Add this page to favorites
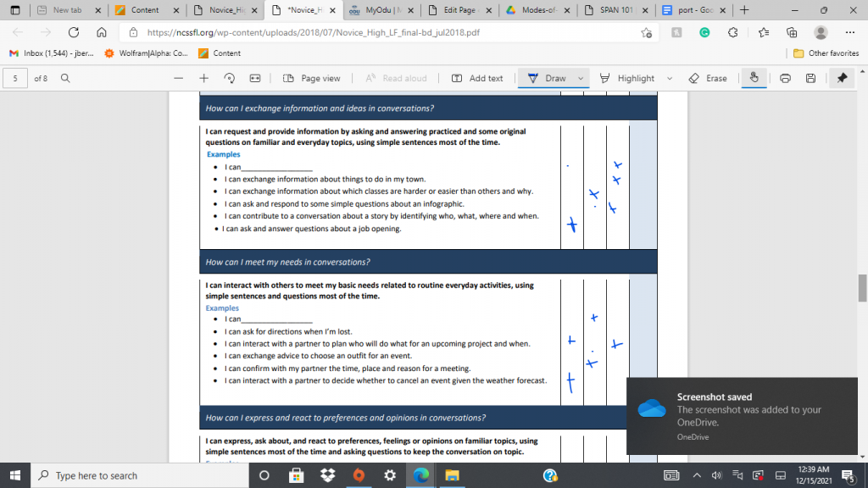The height and width of the screenshot is (488, 868). [x=646, y=33]
